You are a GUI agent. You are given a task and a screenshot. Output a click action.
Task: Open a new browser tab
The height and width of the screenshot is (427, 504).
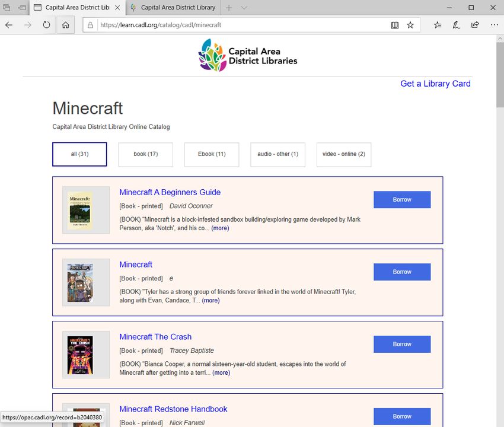229,8
